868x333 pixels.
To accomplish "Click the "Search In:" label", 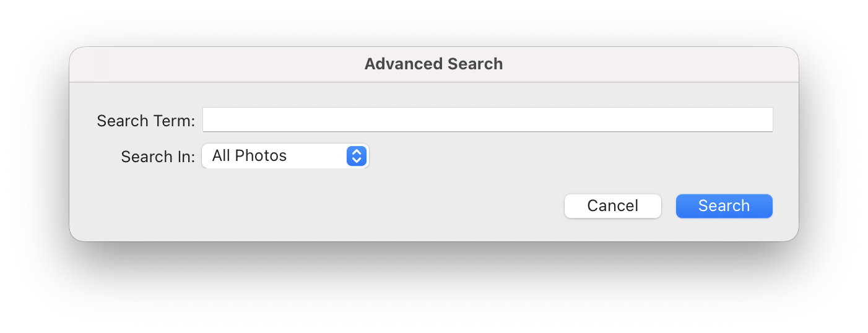I will click(158, 157).
